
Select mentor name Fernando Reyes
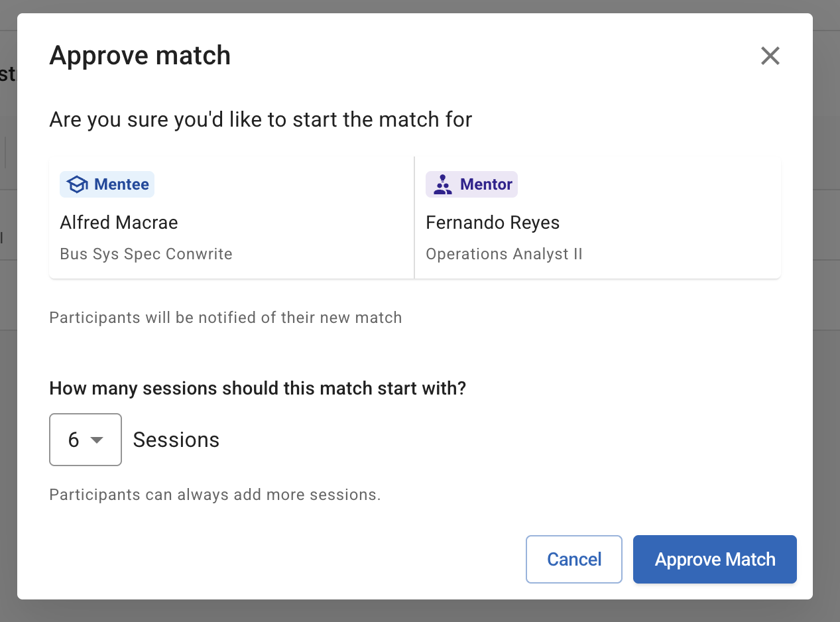tap(493, 222)
